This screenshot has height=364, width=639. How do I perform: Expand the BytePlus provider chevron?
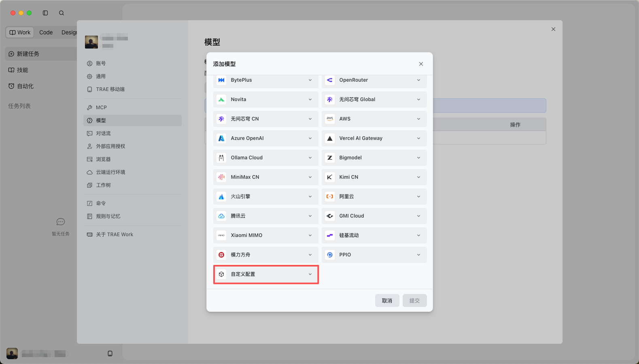click(310, 80)
